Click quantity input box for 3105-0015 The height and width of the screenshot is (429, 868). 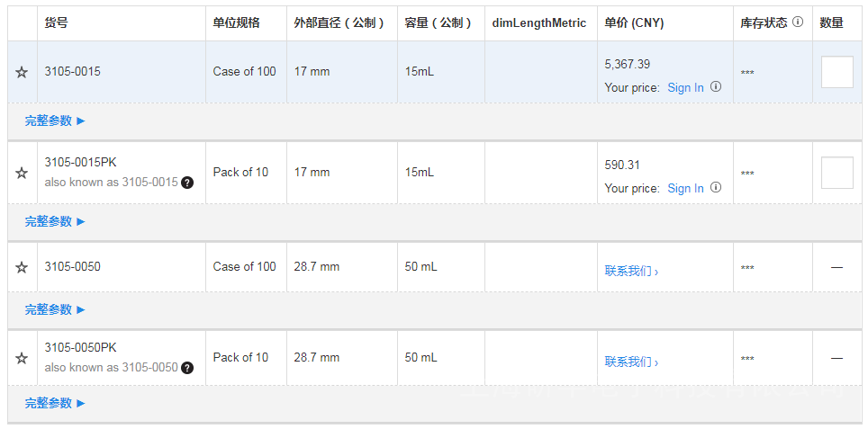836,72
